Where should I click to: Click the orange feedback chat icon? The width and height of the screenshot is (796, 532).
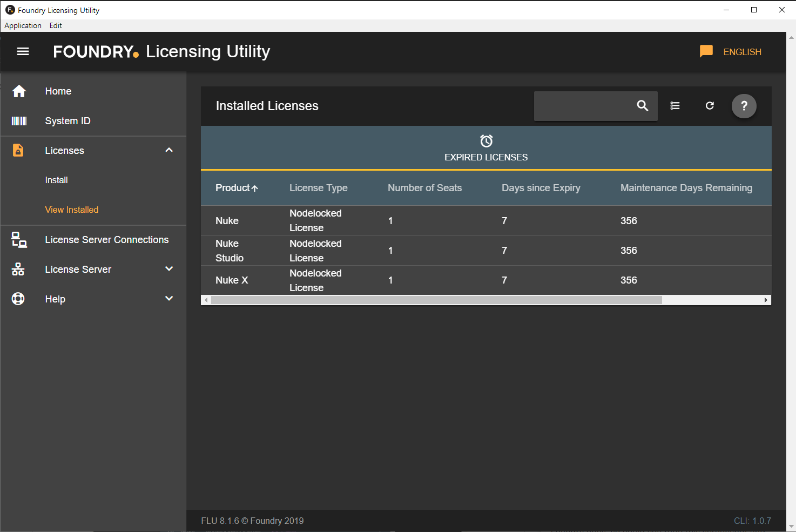tap(706, 51)
